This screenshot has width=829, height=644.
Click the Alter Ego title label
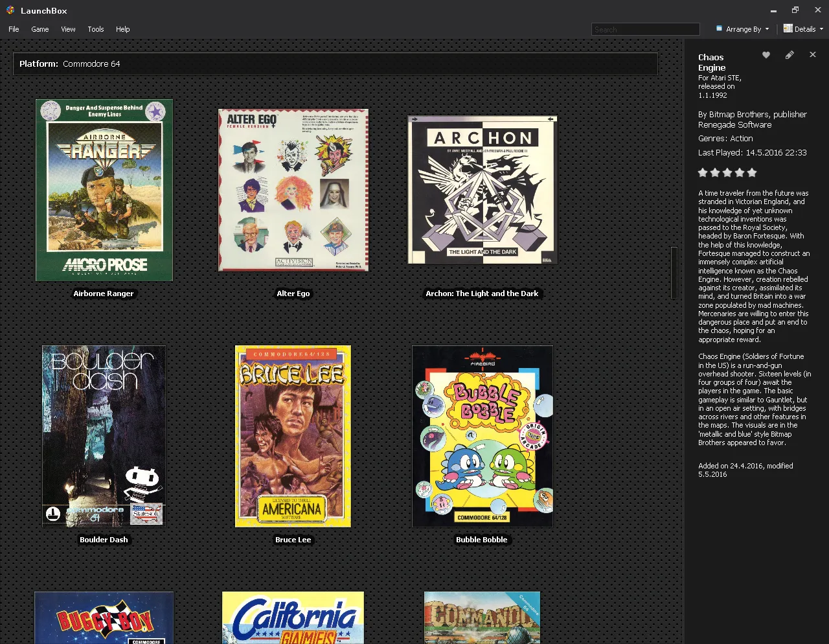(x=293, y=293)
